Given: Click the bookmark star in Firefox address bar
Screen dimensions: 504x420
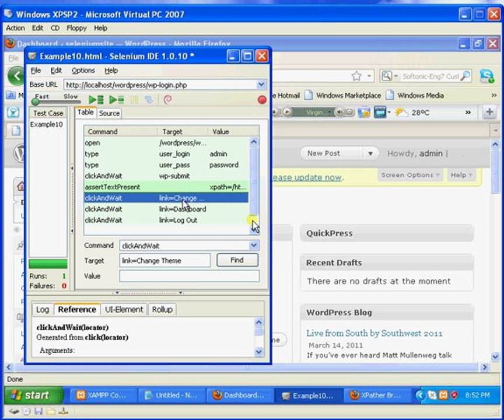Looking at the screenshot, I should [356, 76].
